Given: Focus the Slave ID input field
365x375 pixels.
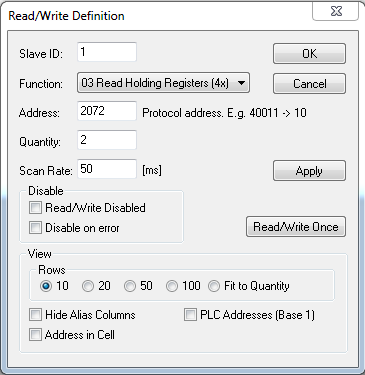Looking at the screenshot, I should tap(107, 52).
